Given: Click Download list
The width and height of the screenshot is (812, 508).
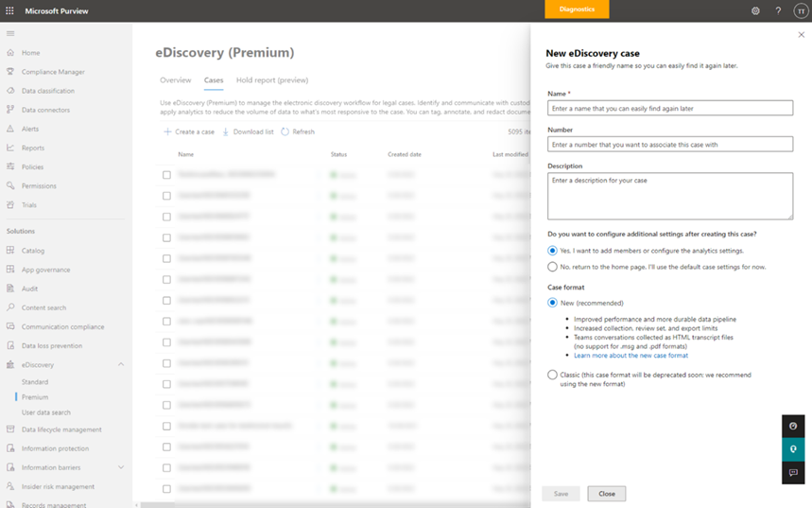Looking at the screenshot, I should [x=248, y=131].
